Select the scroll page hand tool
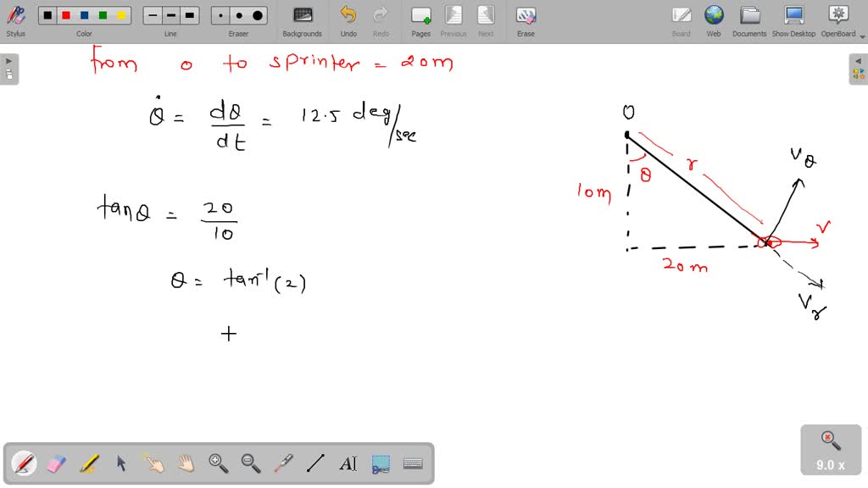Image resolution: width=868 pixels, height=488 pixels. (x=186, y=463)
